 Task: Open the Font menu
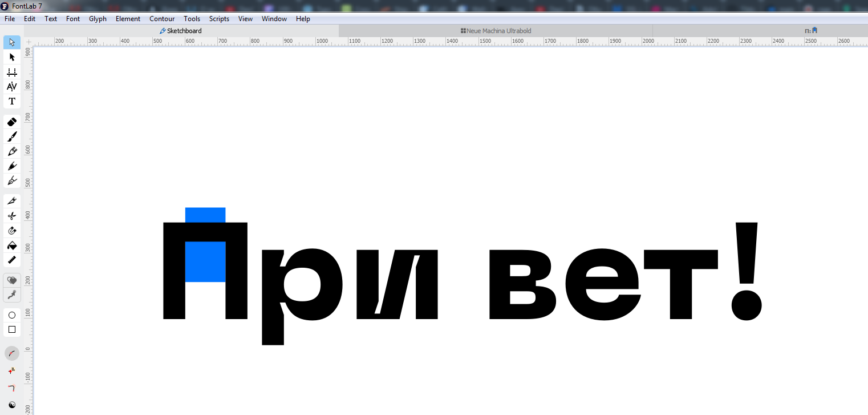(x=73, y=19)
